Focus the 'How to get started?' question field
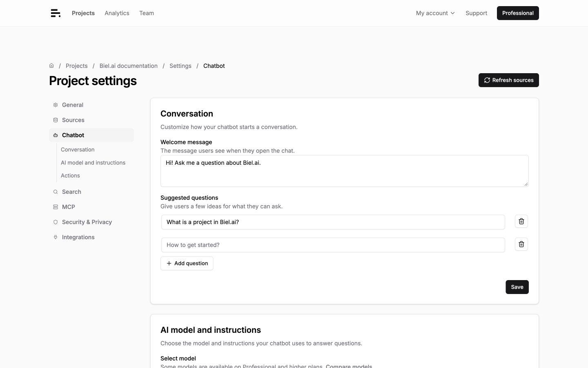588x368 pixels. coord(333,245)
